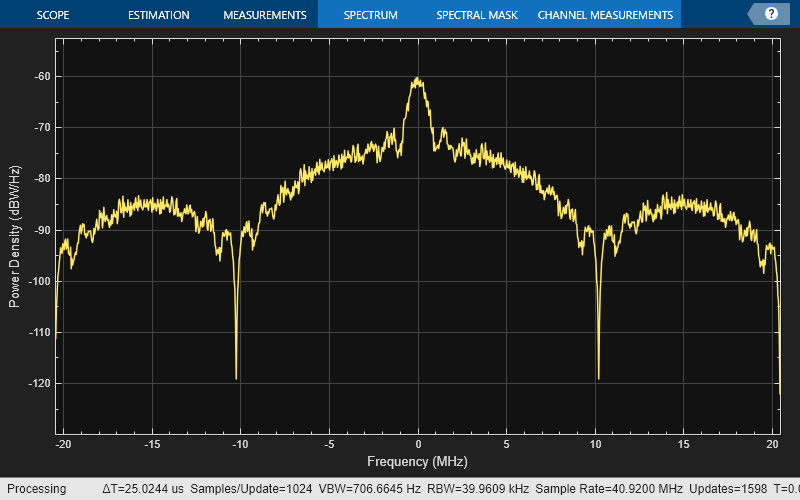Select the MEASUREMENTS tab
Viewport: 800px width, 500px height.
click(264, 15)
